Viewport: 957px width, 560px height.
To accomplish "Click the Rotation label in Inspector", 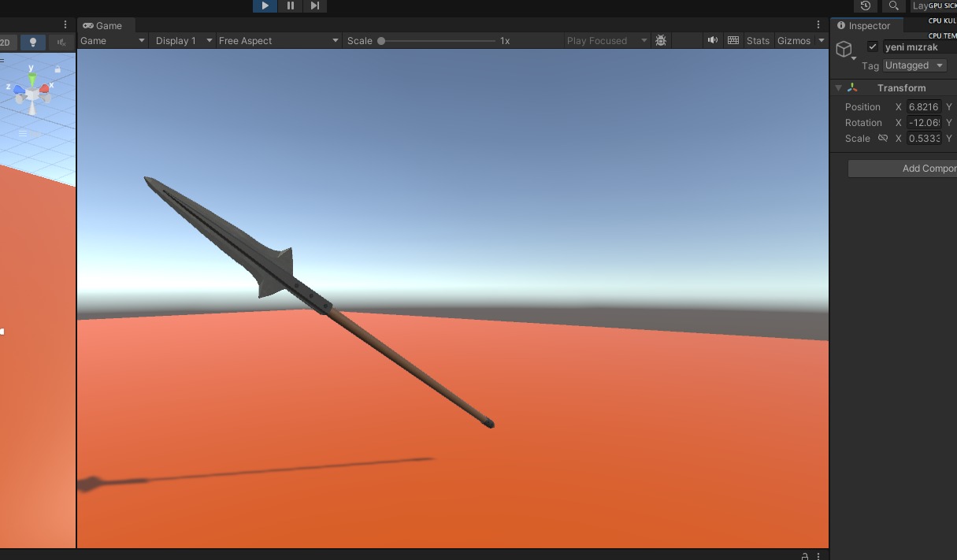I will point(863,122).
